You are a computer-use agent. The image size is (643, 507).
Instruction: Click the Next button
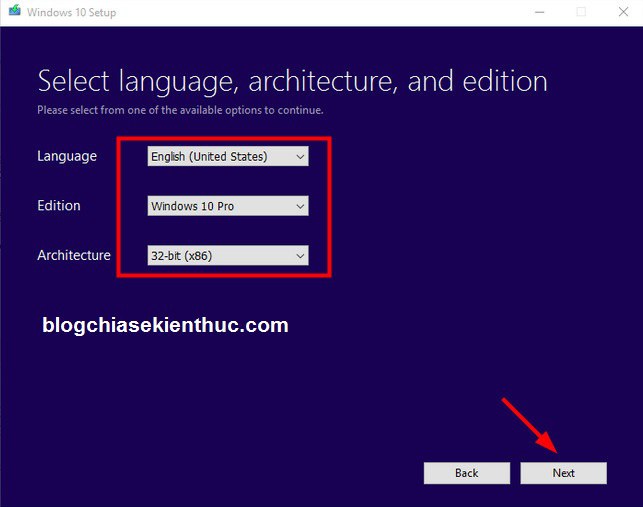[x=563, y=473]
